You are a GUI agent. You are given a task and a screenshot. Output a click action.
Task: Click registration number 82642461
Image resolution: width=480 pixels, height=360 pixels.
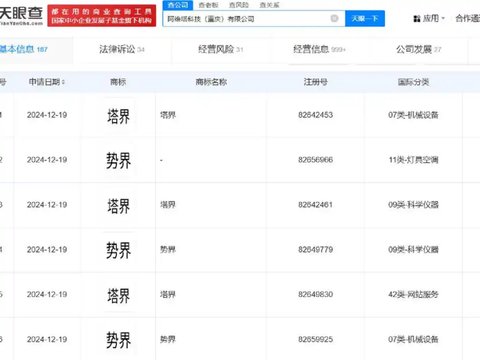(315, 205)
